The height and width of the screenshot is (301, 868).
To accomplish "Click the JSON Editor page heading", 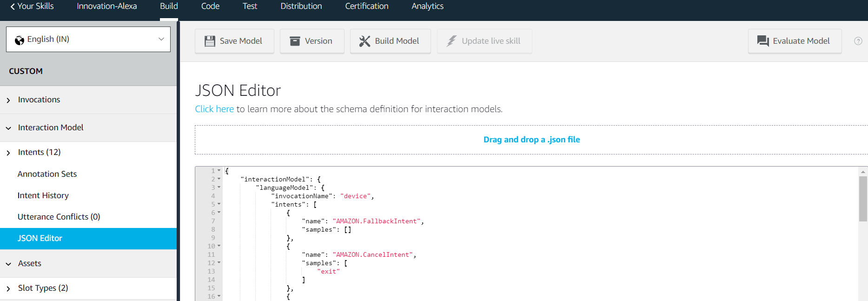I will pyautogui.click(x=238, y=90).
